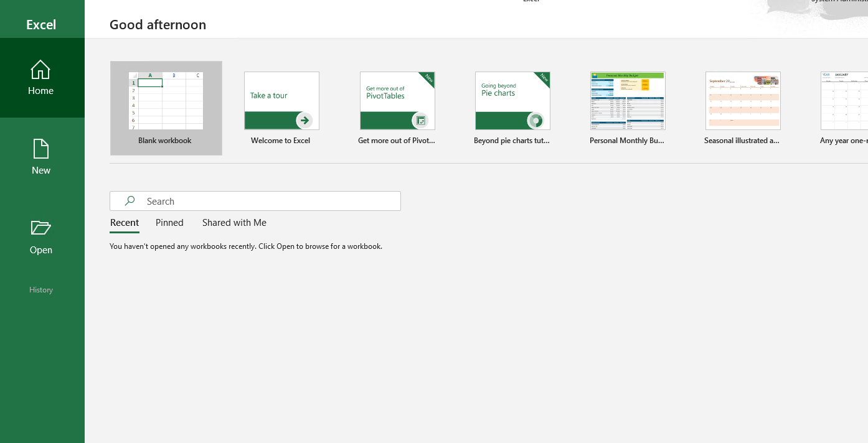Open the folder icon labeled Open
Image resolution: width=868 pixels, height=443 pixels.
click(41, 228)
